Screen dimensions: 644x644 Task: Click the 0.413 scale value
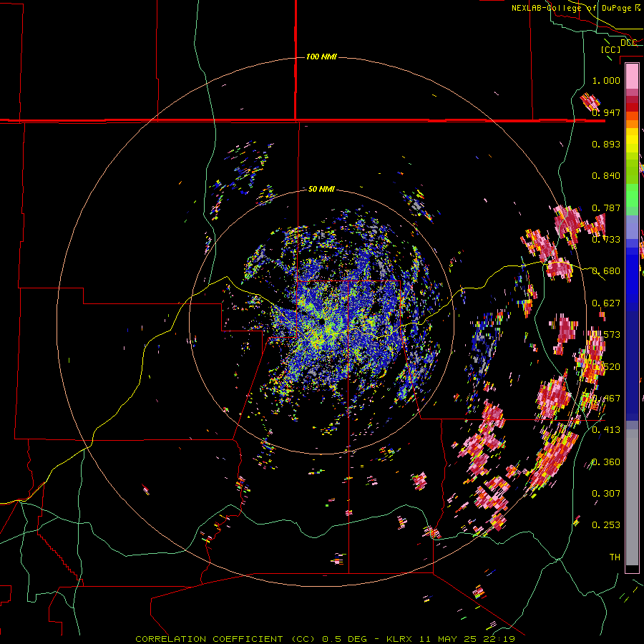606,430
